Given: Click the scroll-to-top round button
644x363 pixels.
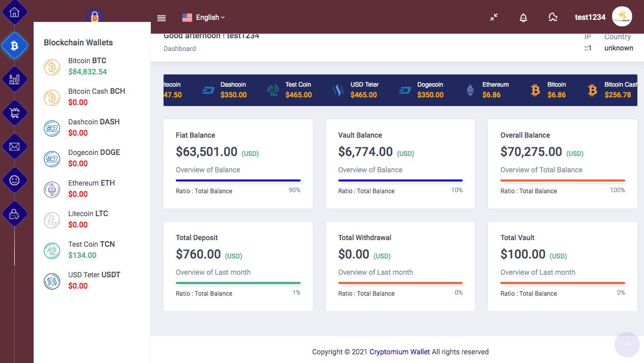Looking at the screenshot, I should pos(627,344).
